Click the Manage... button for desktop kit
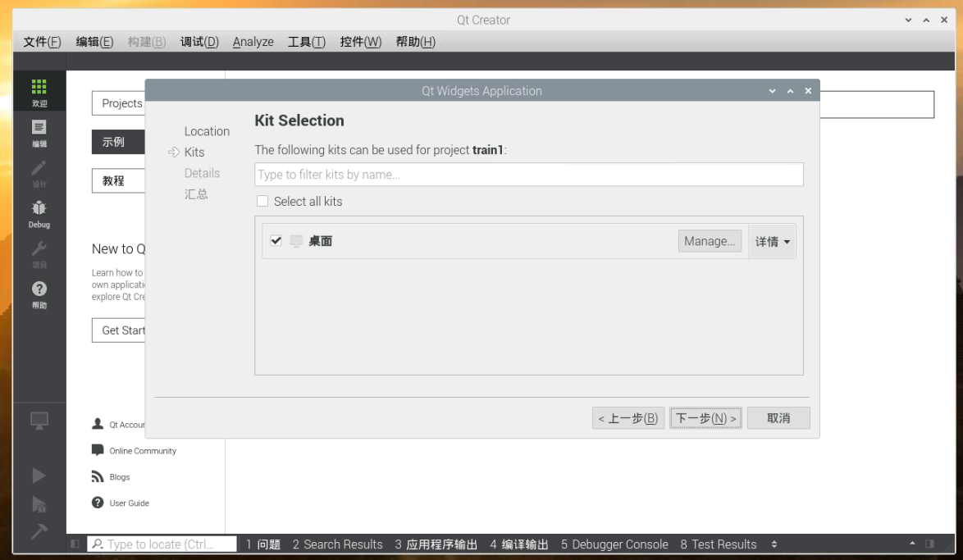963x560 pixels. 710,241
